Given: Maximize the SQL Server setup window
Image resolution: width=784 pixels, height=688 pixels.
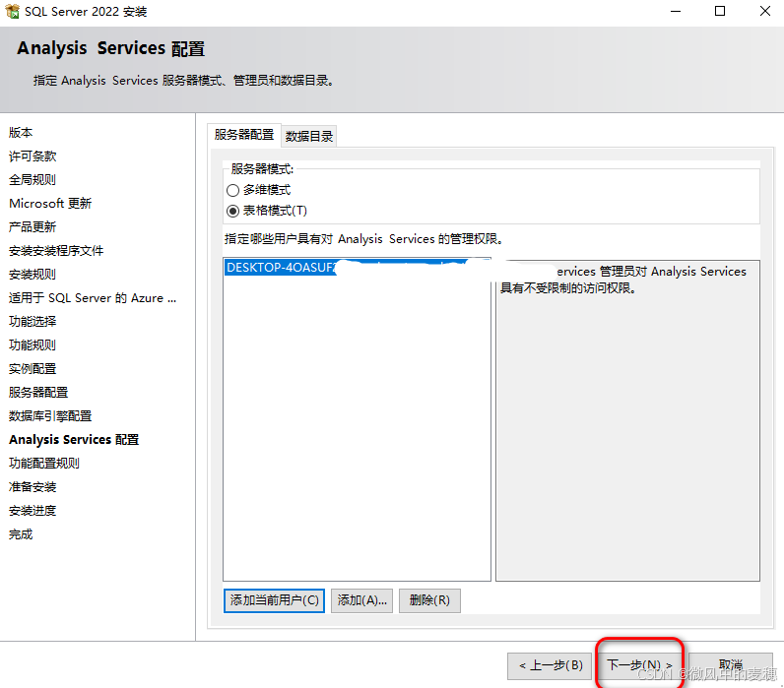Looking at the screenshot, I should point(720,11).
